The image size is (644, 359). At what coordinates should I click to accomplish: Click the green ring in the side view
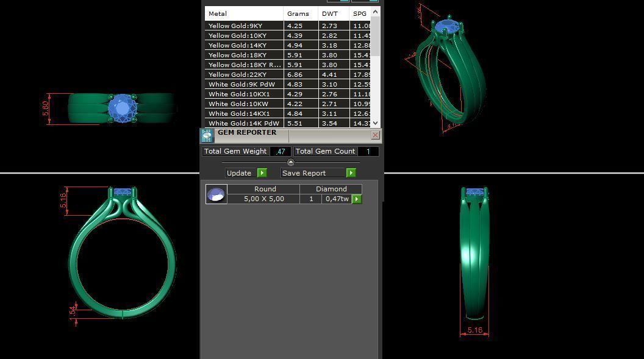click(x=474, y=254)
